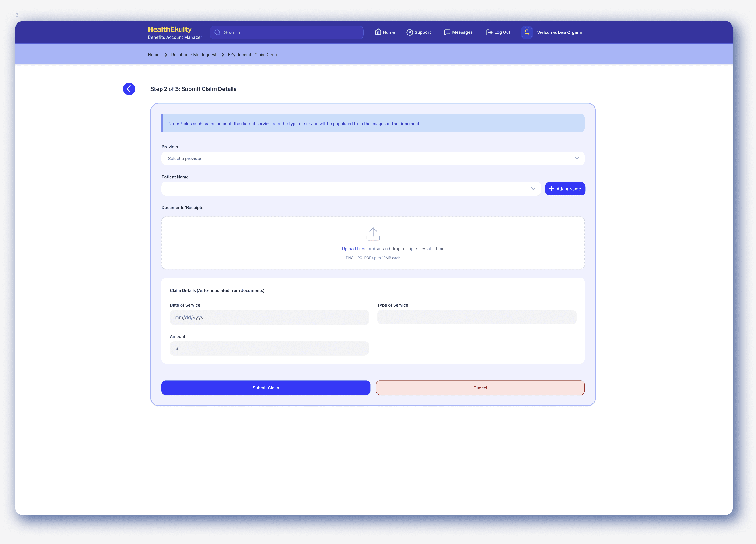Click the search magnifier icon
The image size is (756, 544).
(217, 32)
